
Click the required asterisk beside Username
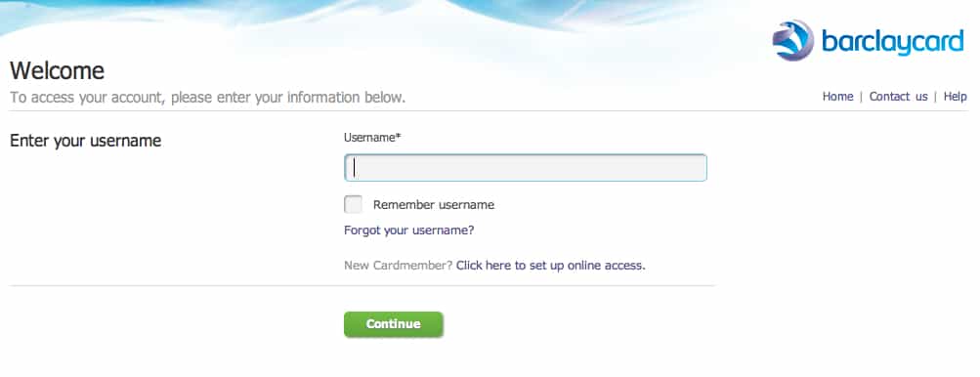pos(398,135)
